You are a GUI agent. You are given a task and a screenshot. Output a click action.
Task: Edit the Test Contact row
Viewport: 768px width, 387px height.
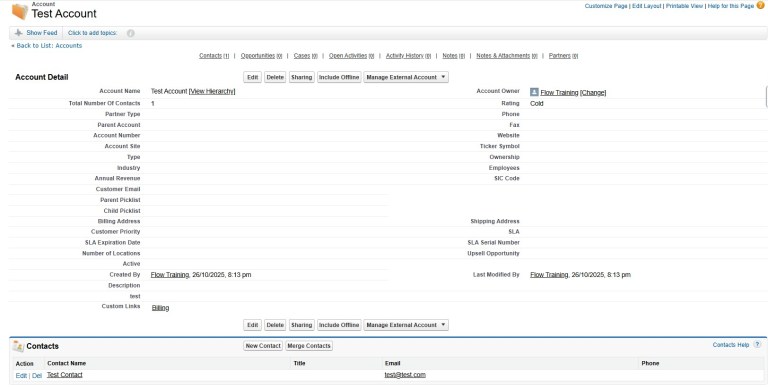point(21,376)
